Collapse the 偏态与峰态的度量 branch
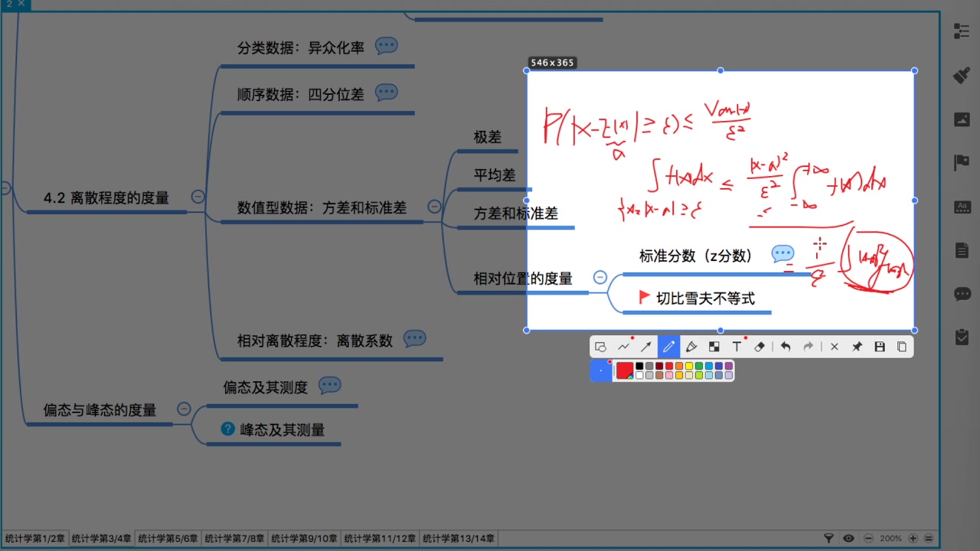The image size is (980, 551). 184,409
